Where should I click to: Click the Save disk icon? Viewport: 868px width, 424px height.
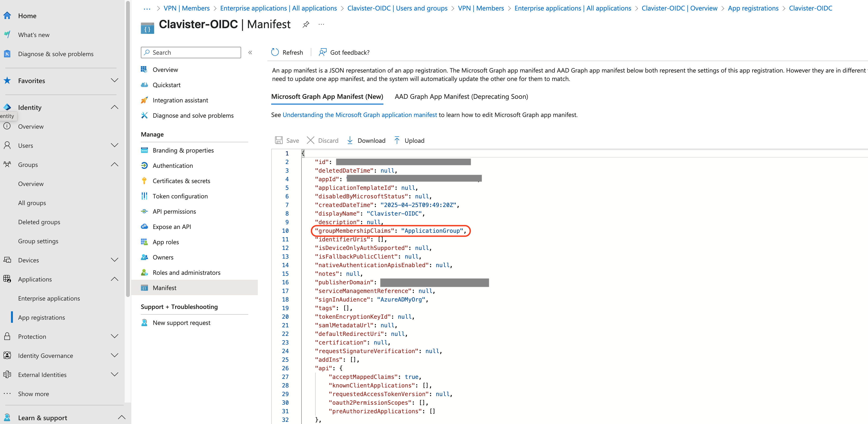(x=279, y=140)
